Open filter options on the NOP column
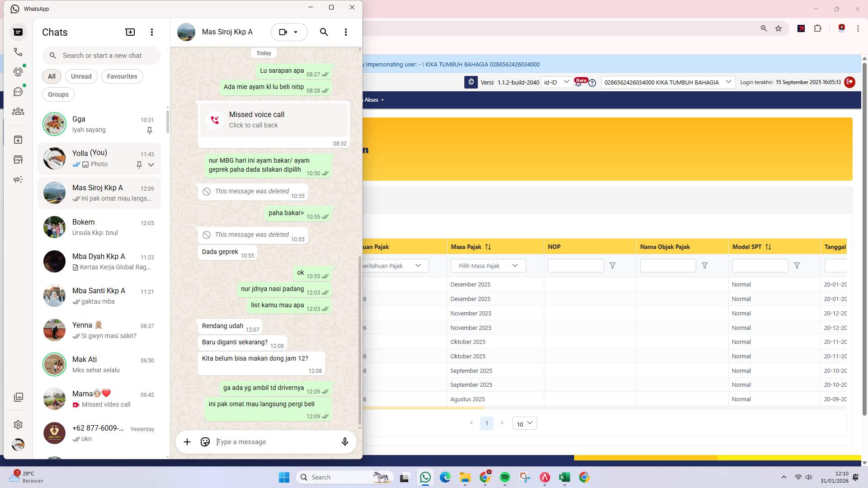Image resolution: width=868 pixels, height=488 pixels. pyautogui.click(x=613, y=266)
